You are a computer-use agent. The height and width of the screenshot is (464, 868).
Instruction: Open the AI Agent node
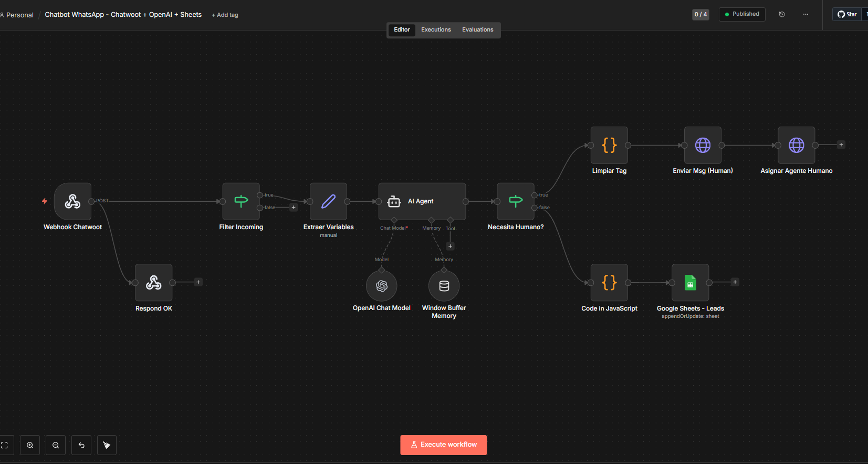click(422, 201)
